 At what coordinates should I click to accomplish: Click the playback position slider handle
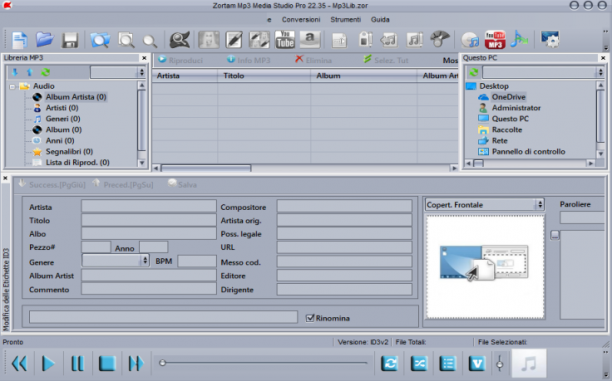(x=162, y=363)
